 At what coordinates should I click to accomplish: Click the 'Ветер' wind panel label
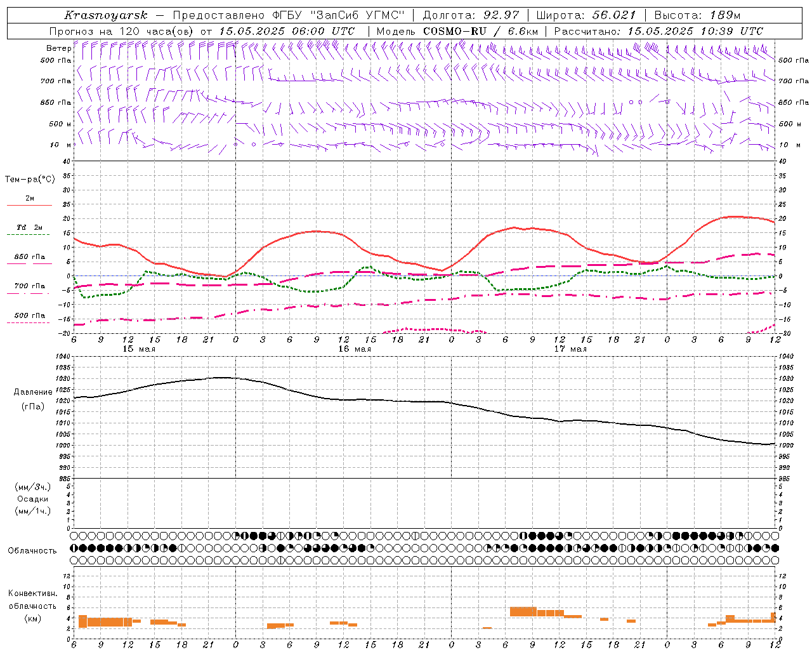(58, 48)
